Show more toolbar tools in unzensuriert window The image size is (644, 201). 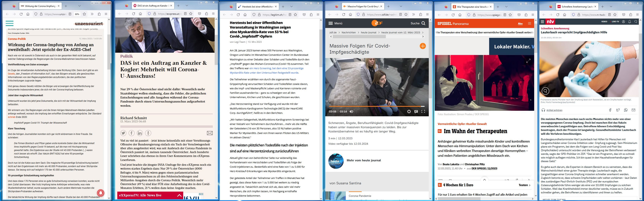pyautogui.click(x=92, y=14)
